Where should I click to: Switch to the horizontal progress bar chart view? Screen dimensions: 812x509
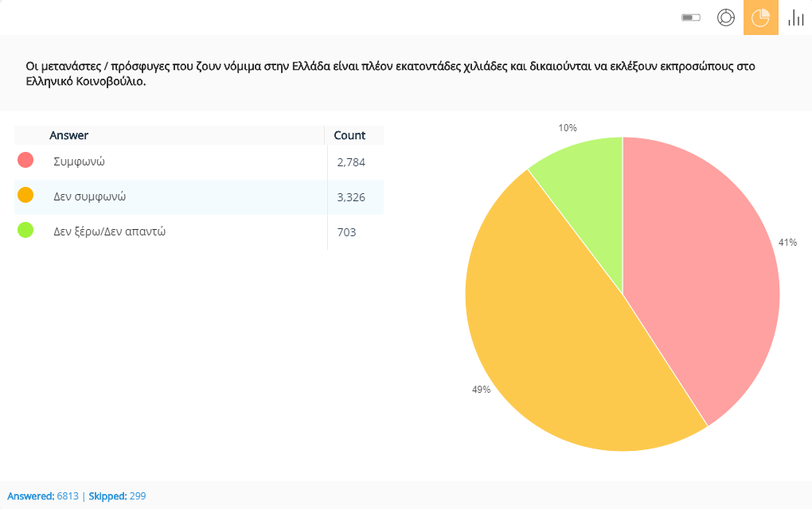pos(691,17)
